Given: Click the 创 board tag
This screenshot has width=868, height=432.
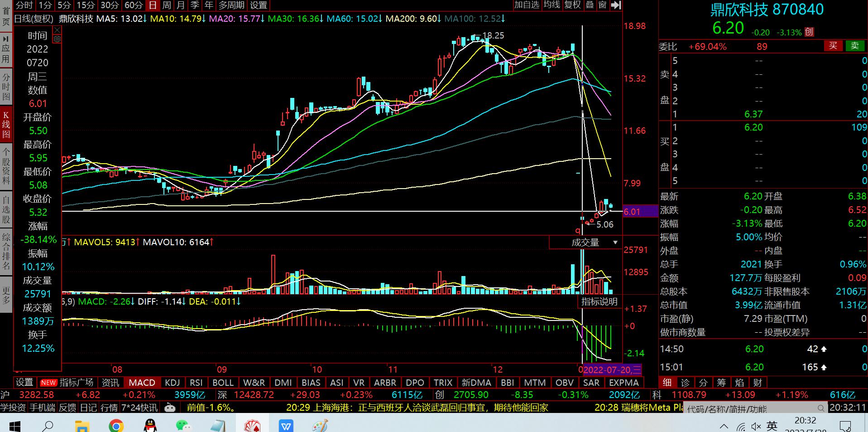Looking at the screenshot, I should tap(809, 32).
